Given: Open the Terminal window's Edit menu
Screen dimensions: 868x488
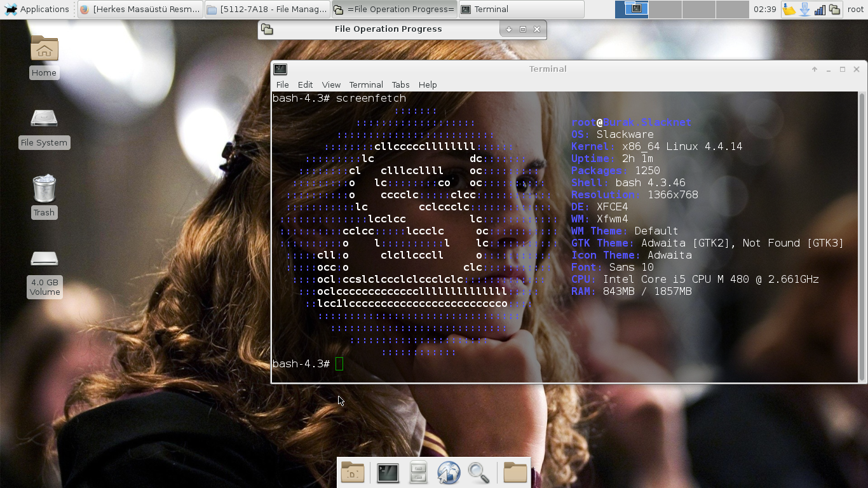Looking at the screenshot, I should [305, 85].
